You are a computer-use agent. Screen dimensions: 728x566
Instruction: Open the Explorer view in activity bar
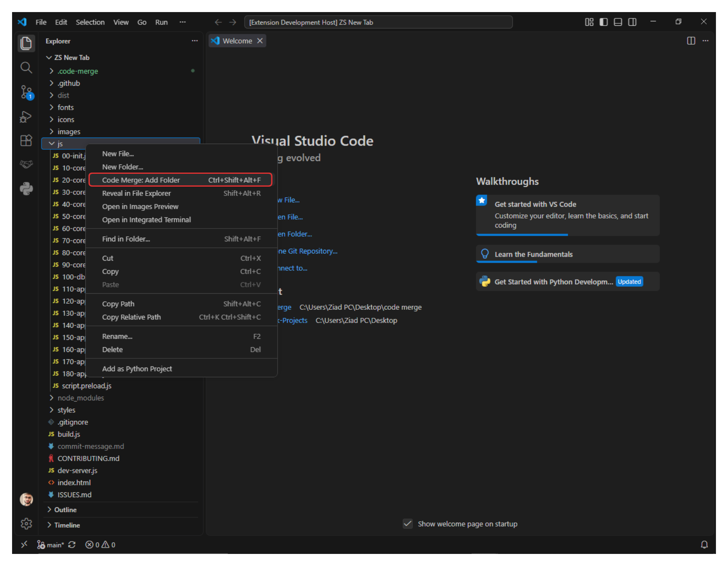[x=26, y=43]
